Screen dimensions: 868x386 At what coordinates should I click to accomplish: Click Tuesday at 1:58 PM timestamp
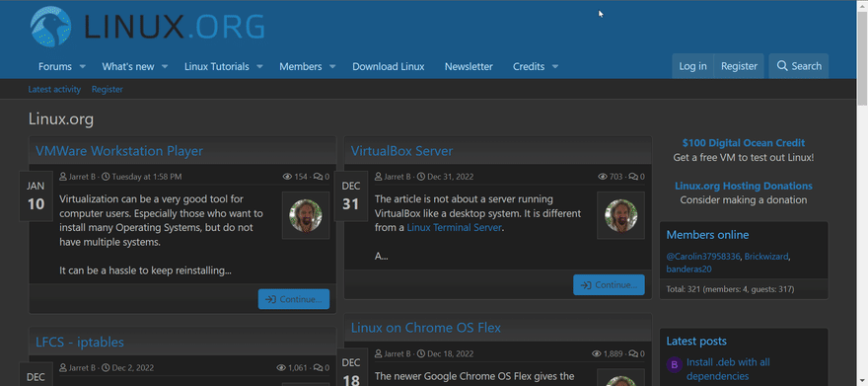(147, 177)
